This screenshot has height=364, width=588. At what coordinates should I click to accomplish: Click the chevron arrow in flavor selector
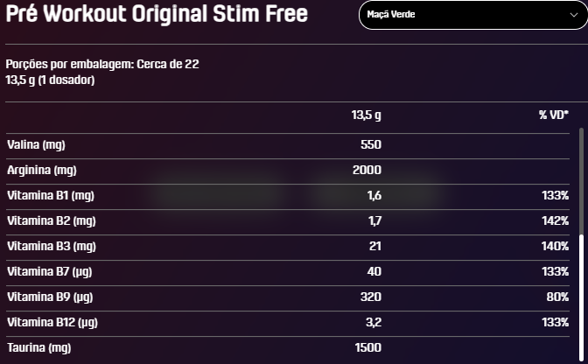tap(574, 15)
